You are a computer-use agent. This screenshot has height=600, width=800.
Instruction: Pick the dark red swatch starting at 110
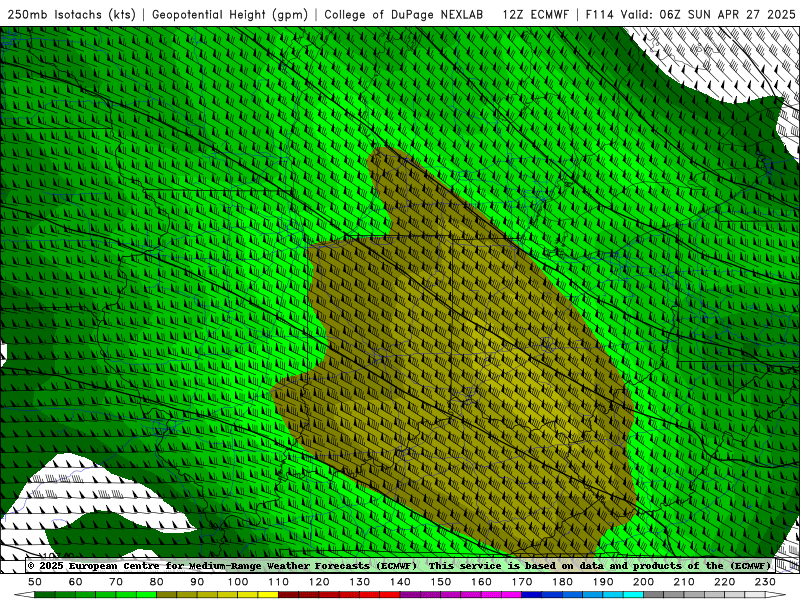[x=288, y=595]
